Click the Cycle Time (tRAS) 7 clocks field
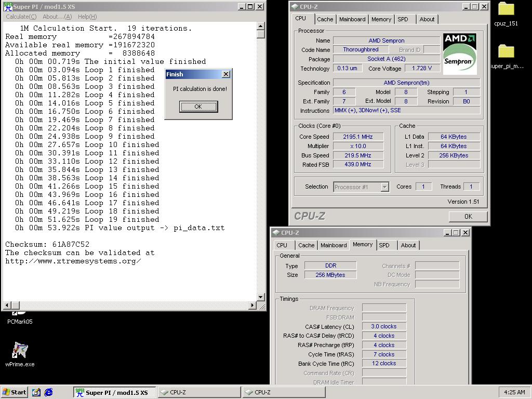 pos(384,354)
